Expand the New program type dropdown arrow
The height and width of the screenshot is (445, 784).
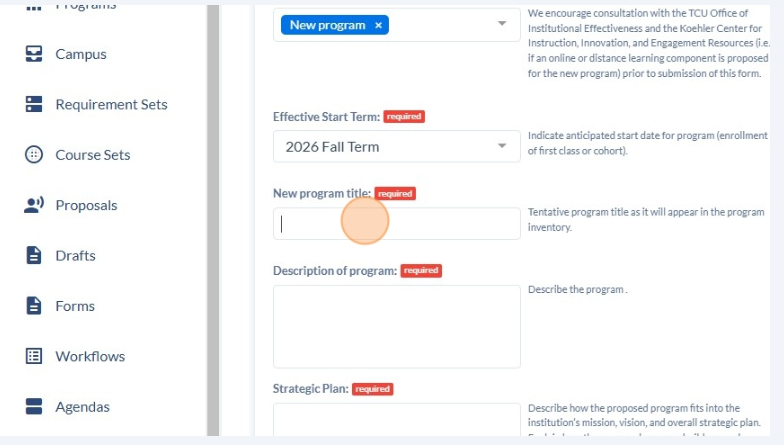(502, 24)
